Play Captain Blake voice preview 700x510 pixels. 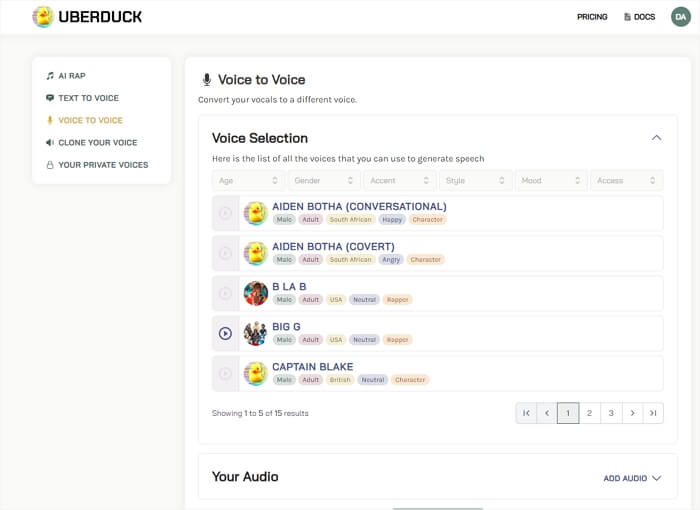coord(225,373)
